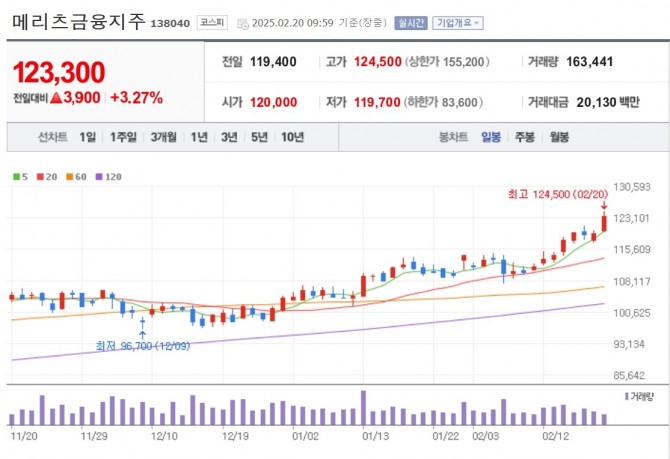Click the red up-triangle change indicator

pos(56,98)
